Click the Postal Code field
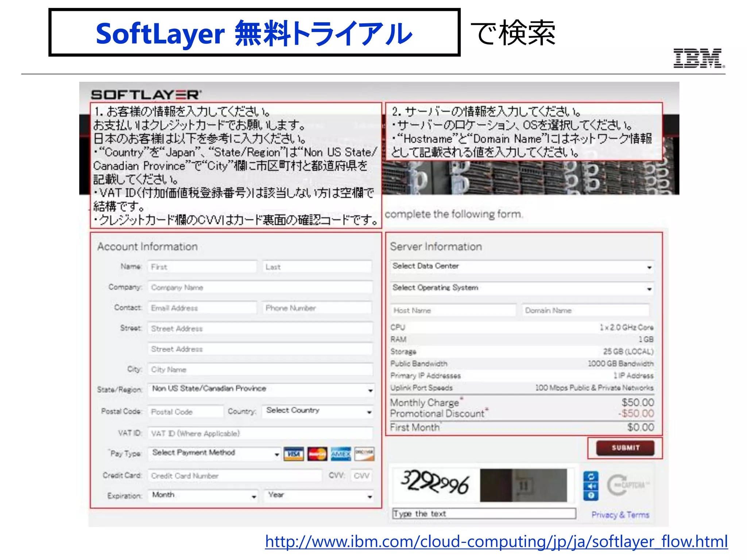Image resolution: width=747 pixels, height=560 pixels. (x=186, y=412)
